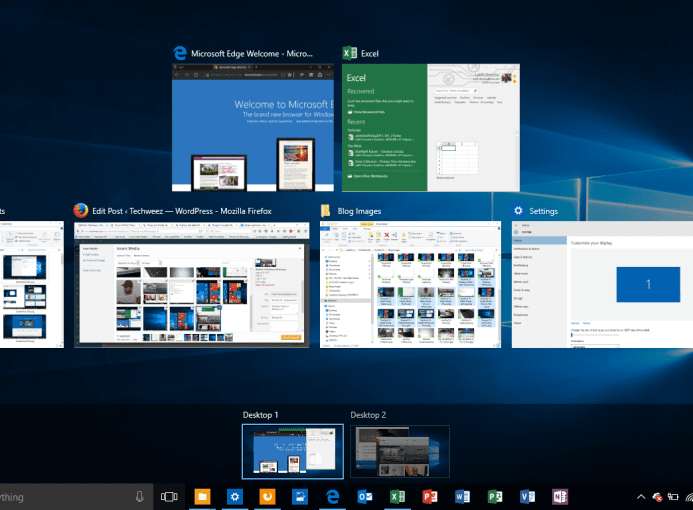
Task: Select the Settings window thumbnail
Action: 602,285
